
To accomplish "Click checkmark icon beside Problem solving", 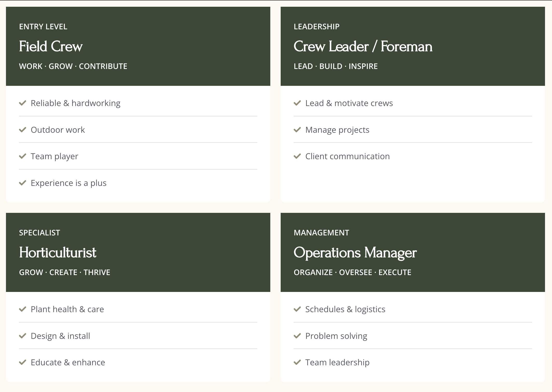I will tap(297, 336).
